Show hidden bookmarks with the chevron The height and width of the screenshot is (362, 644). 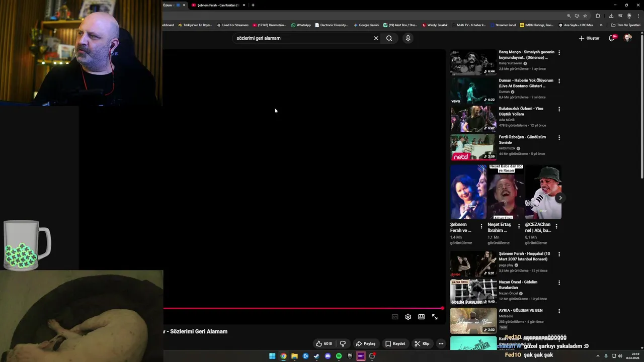coord(601,25)
